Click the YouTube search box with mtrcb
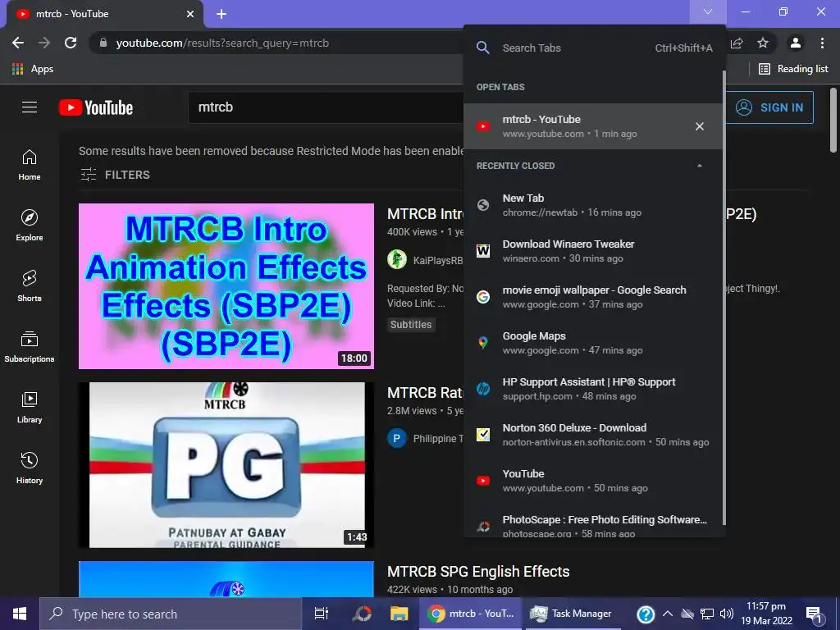This screenshot has height=630, width=840. (326, 107)
